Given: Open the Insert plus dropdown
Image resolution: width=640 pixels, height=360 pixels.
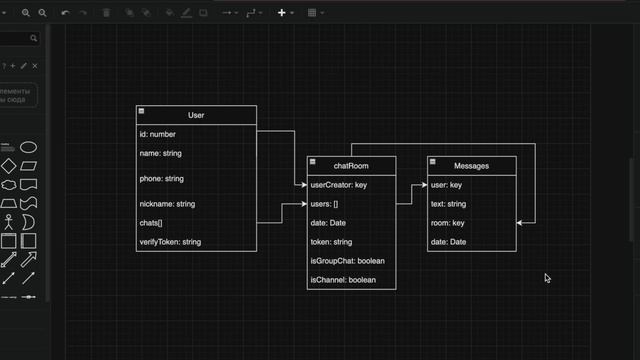Looking at the screenshot, I should (x=285, y=13).
